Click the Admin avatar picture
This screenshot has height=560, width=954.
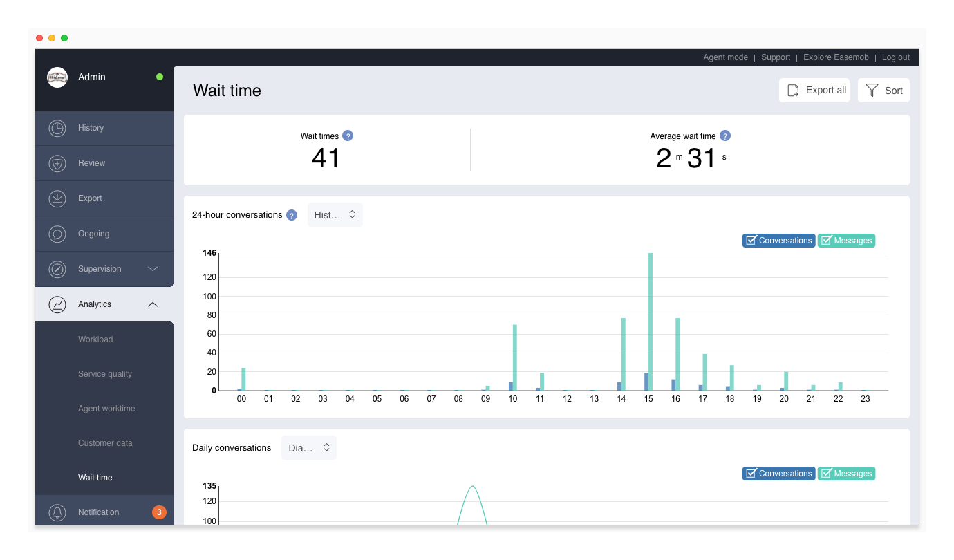click(57, 77)
